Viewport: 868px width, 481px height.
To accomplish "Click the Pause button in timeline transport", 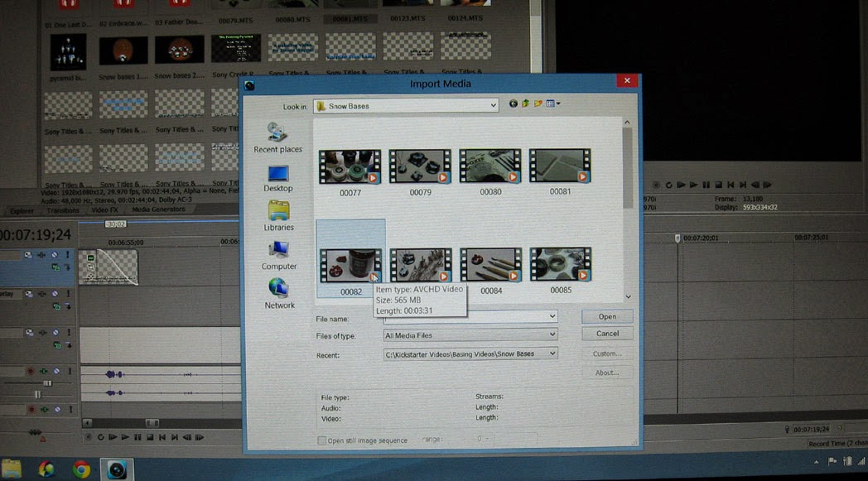I will pos(137,437).
